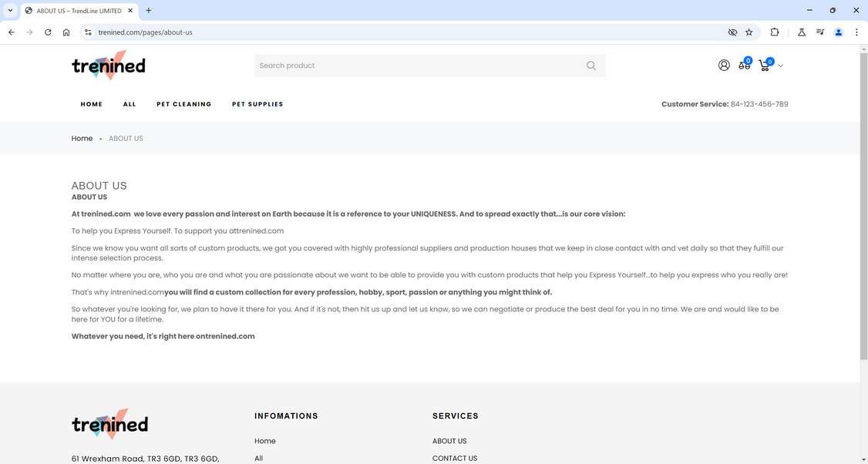This screenshot has width=868, height=464.
Task: Open the tab search dropdown arrow
Action: (x=10, y=10)
